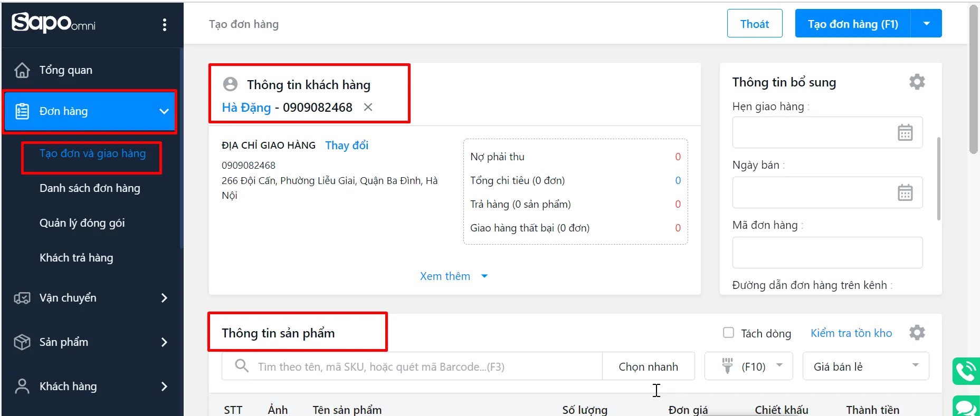Click the green chat bubble icon

click(x=966, y=407)
